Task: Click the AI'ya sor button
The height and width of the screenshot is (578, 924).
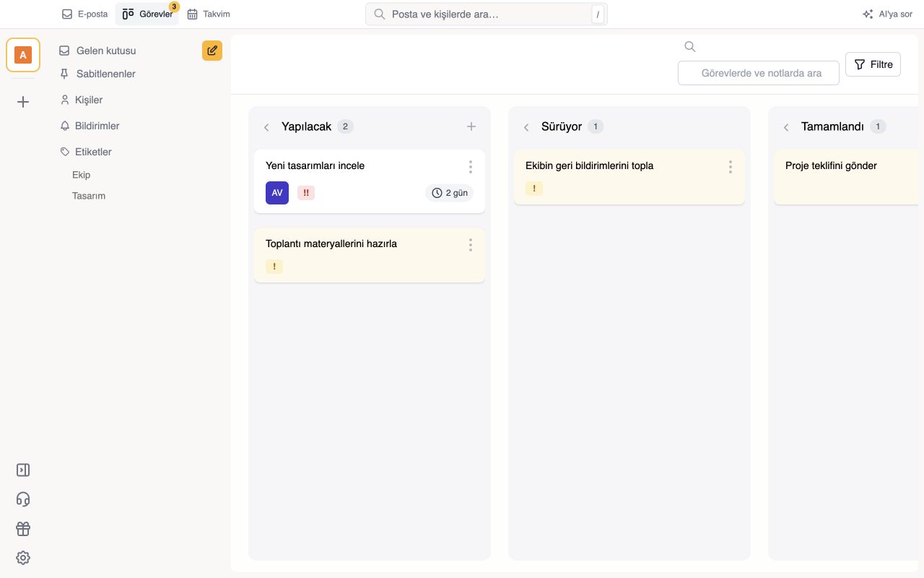Action: click(887, 14)
